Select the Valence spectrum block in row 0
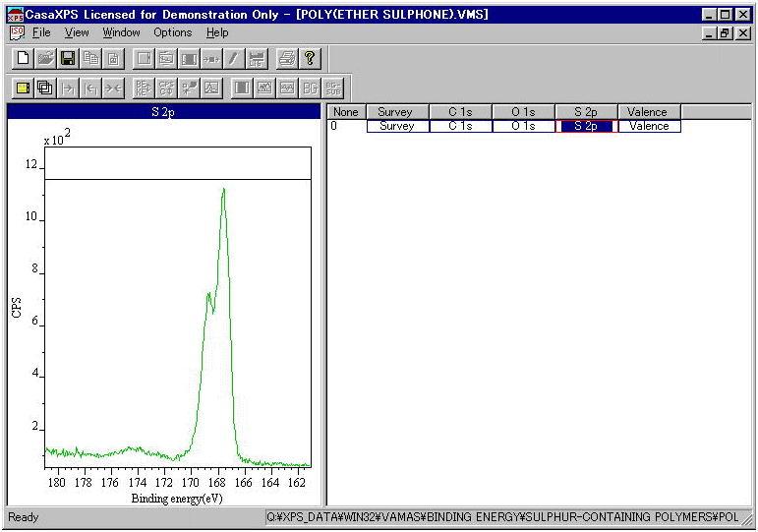Viewport: 758px width, 532px height. click(649, 126)
